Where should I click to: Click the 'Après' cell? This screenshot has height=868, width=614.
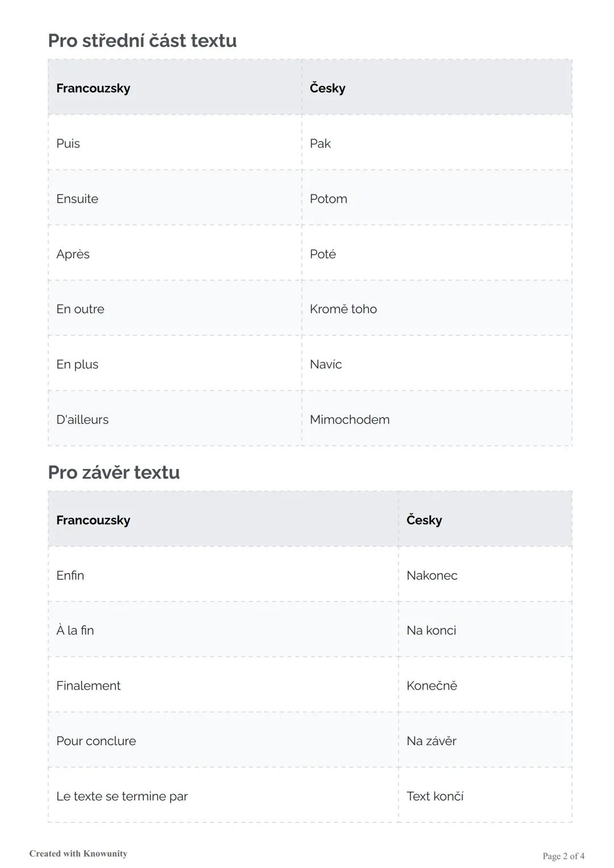(73, 254)
